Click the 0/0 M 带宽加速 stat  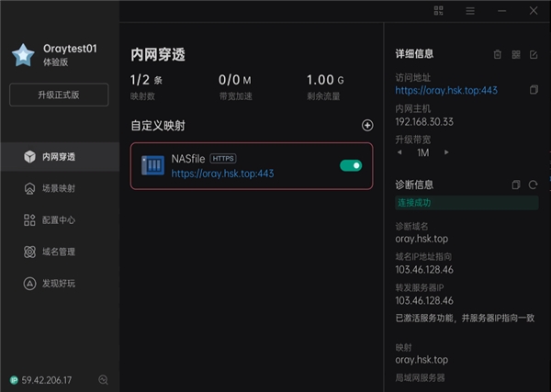tap(235, 86)
